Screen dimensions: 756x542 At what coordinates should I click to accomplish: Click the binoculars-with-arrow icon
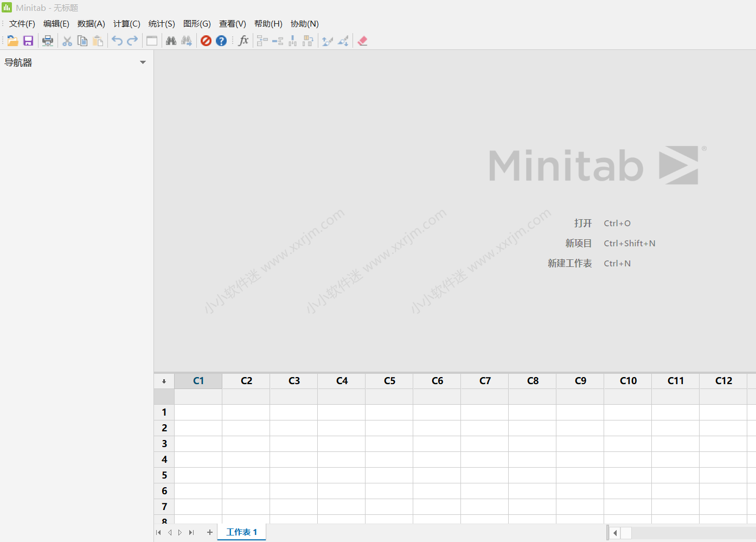[187, 41]
